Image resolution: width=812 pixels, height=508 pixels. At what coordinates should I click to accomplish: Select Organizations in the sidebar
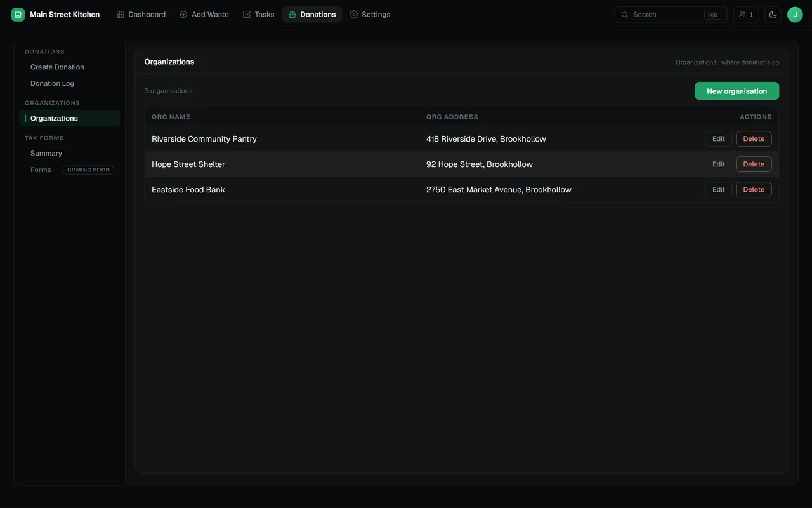pyautogui.click(x=70, y=118)
